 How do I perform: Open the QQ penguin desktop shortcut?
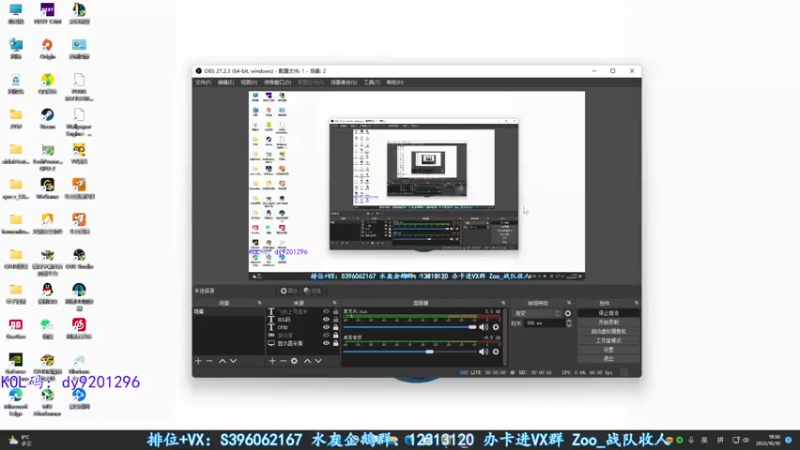pyautogui.click(x=47, y=293)
